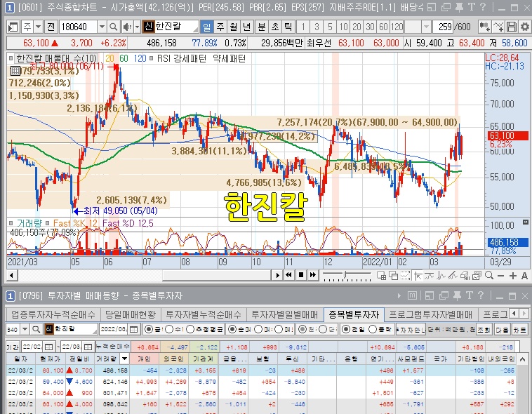
Task: Switch to 투자자별일별매매 tab
Action: click(x=285, y=314)
